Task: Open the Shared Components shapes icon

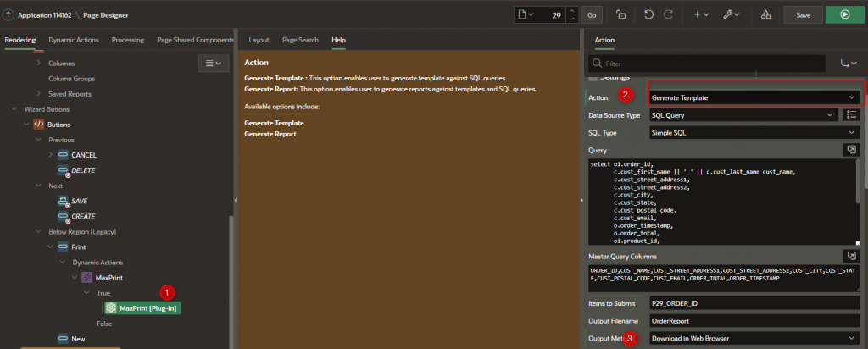Action: [x=765, y=14]
